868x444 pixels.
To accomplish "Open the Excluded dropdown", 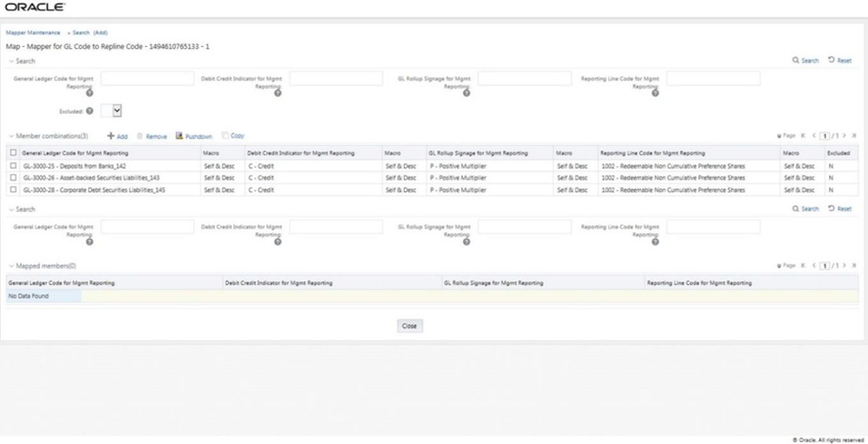I will coord(111,111).
